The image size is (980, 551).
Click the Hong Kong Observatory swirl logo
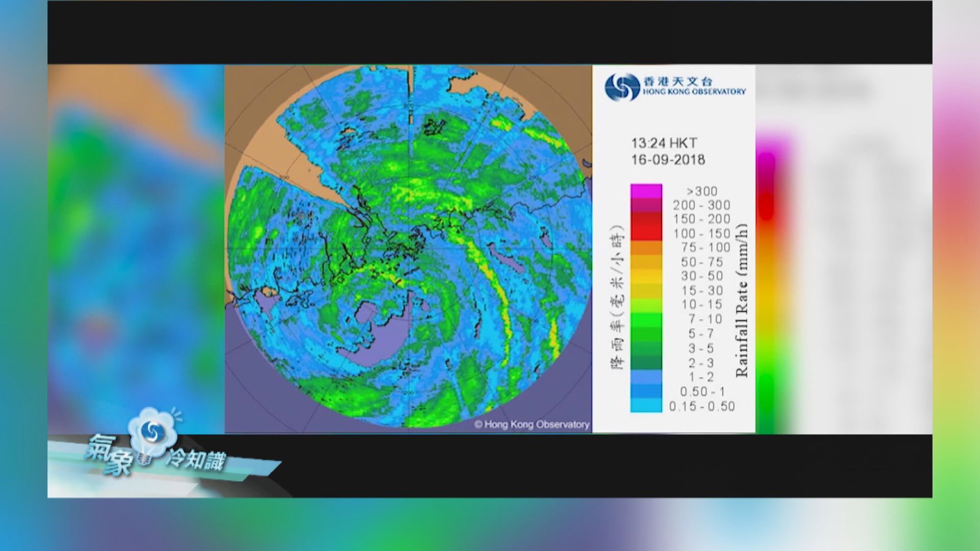click(622, 87)
